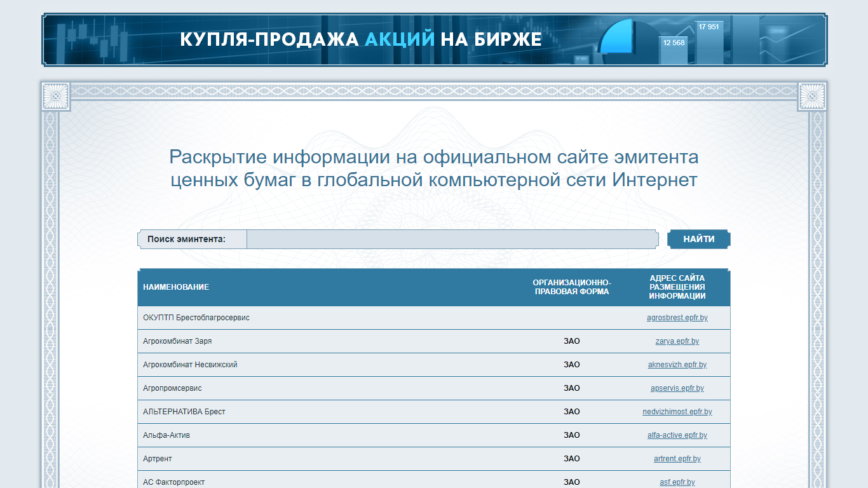This screenshot has height=488, width=868.
Task: Select the НАИМЕНОВАНИЕ column header
Action: 176,287
